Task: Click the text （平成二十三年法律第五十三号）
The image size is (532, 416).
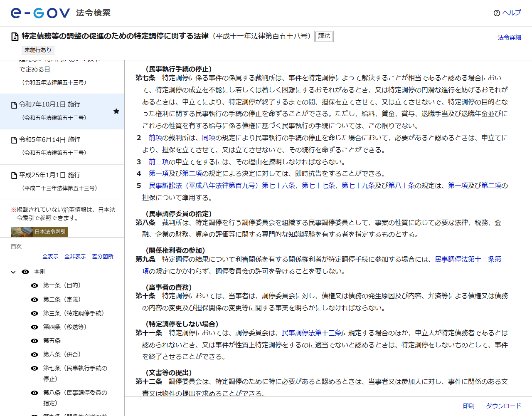Action: pos(59,188)
